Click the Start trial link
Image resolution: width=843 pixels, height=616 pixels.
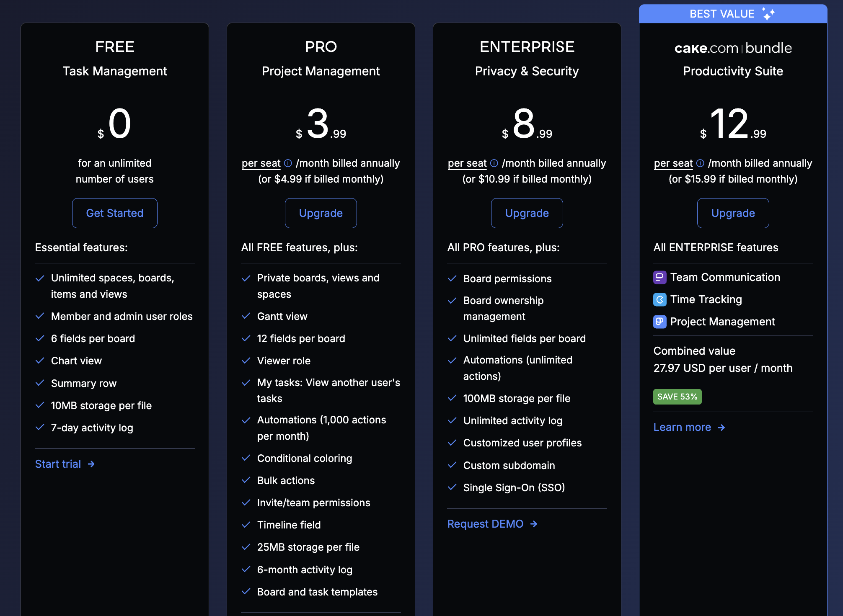(58, 464)
